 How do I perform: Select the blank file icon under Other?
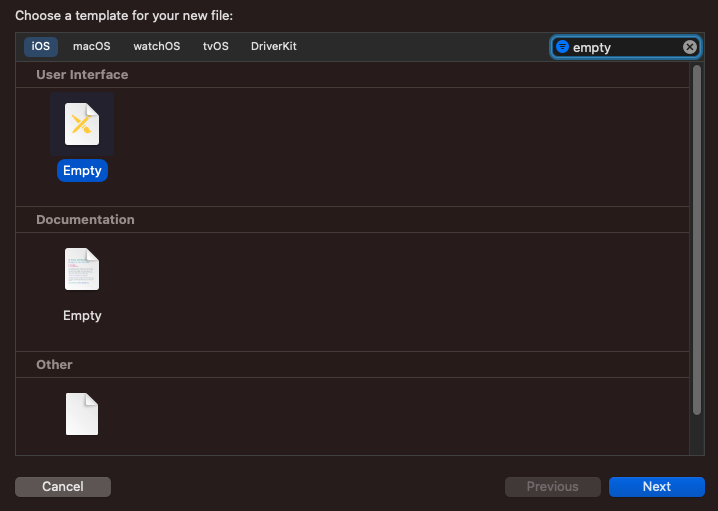click(82, 414)
